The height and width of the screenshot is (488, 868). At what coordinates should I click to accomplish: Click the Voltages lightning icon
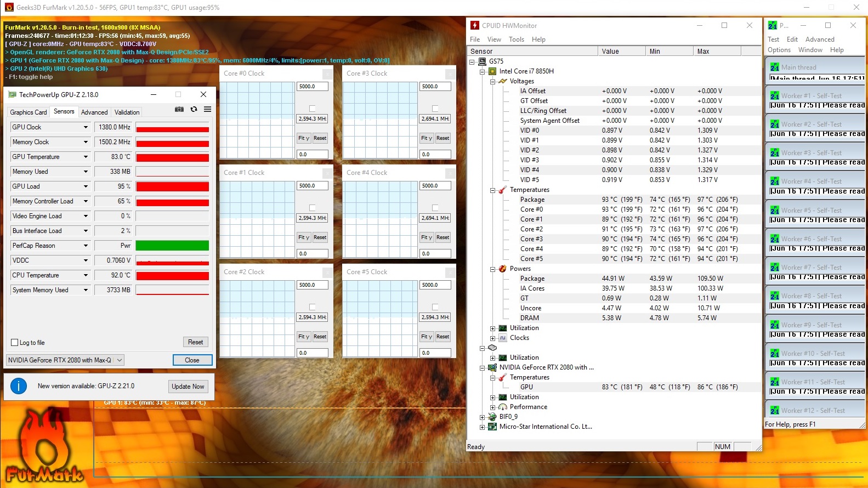503,81
